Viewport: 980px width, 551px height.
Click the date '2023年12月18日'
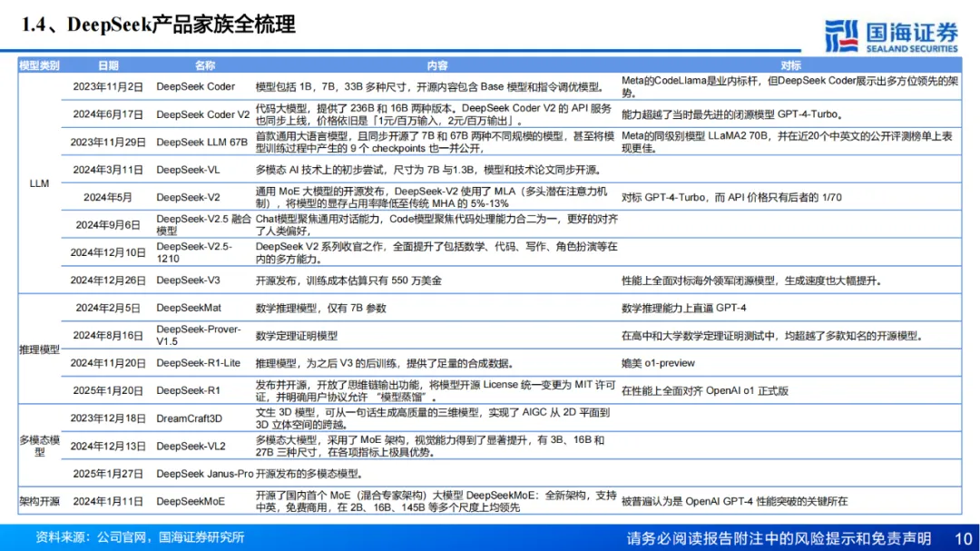pyautogui.click(x=108, y=418)
